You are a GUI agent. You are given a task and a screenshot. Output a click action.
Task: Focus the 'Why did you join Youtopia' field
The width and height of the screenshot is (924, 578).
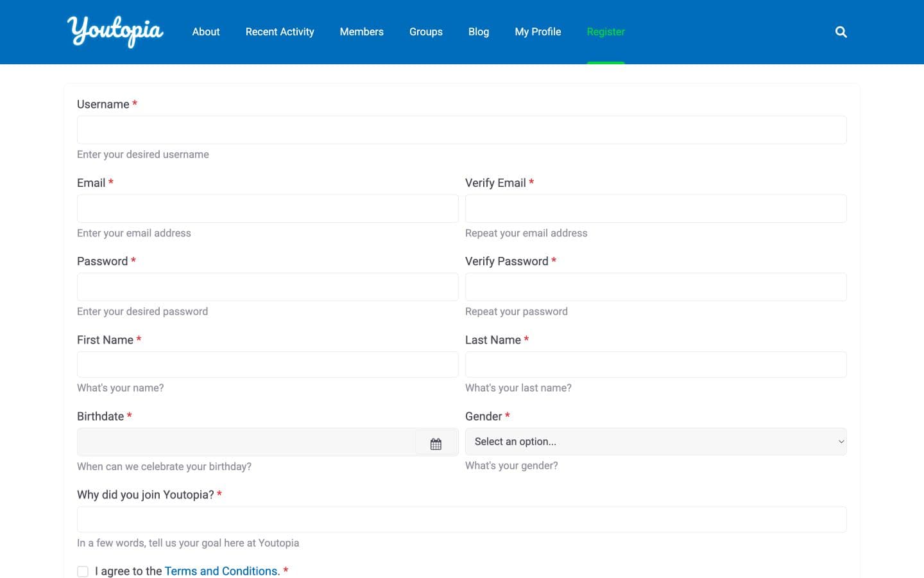pos(462,520)
